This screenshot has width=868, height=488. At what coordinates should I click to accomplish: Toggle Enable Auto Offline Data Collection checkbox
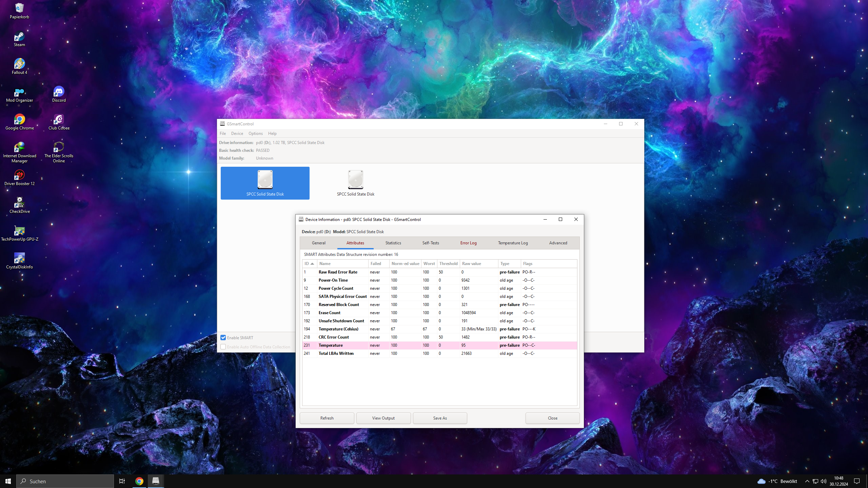[x=223, y=347]
